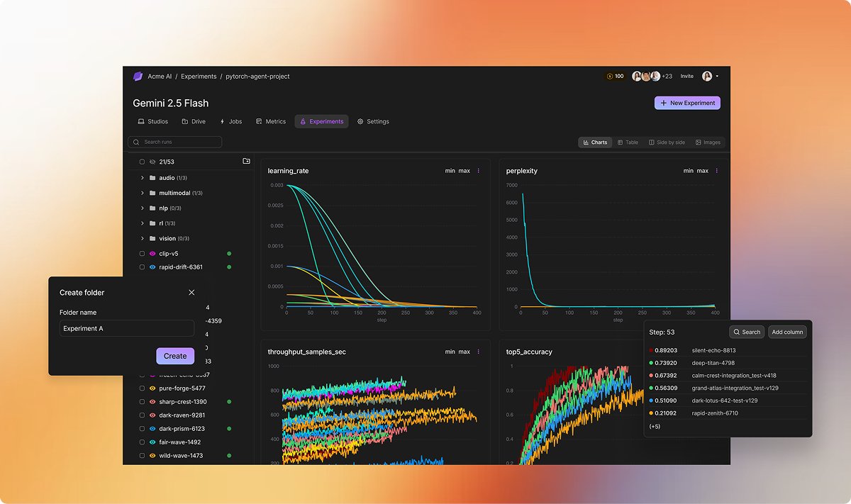
Task: Expand the nlp folder chevron
Action: click(x=143, y=208)
